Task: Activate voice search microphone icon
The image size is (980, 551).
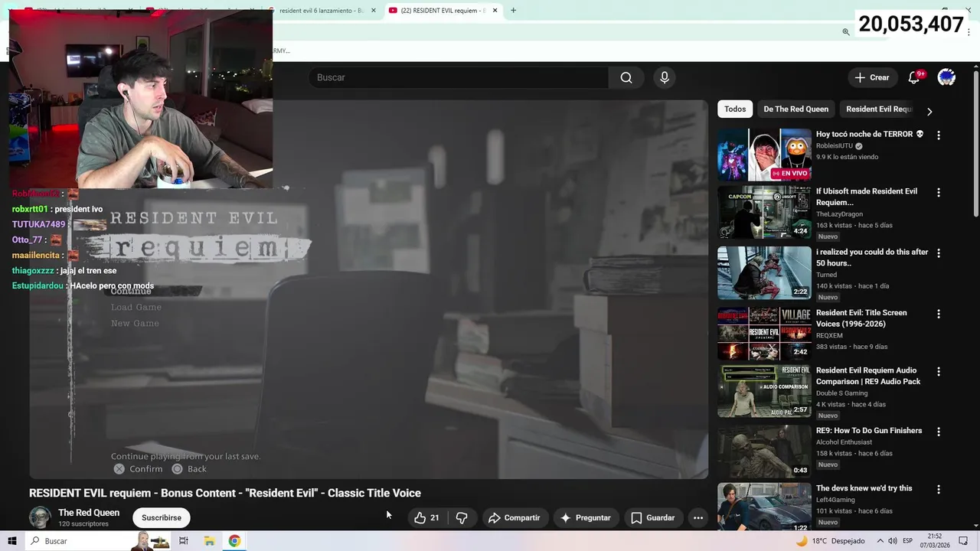Action: click(665, 77)
